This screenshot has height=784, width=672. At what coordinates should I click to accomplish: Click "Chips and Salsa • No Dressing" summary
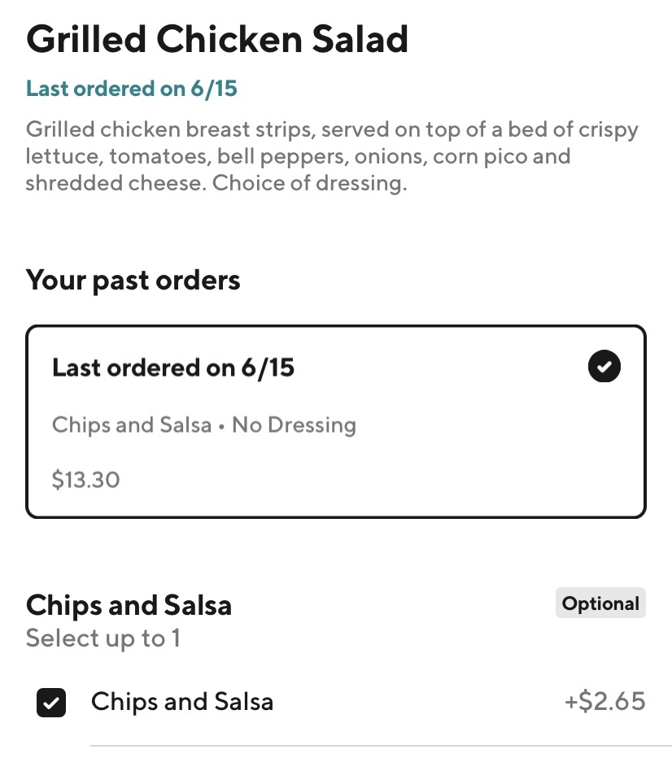(x=203, y=425)
